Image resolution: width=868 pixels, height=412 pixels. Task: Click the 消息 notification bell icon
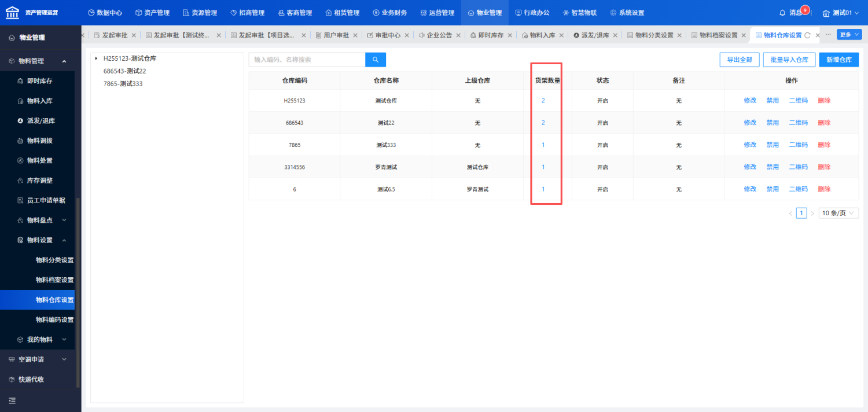(782, 13)
